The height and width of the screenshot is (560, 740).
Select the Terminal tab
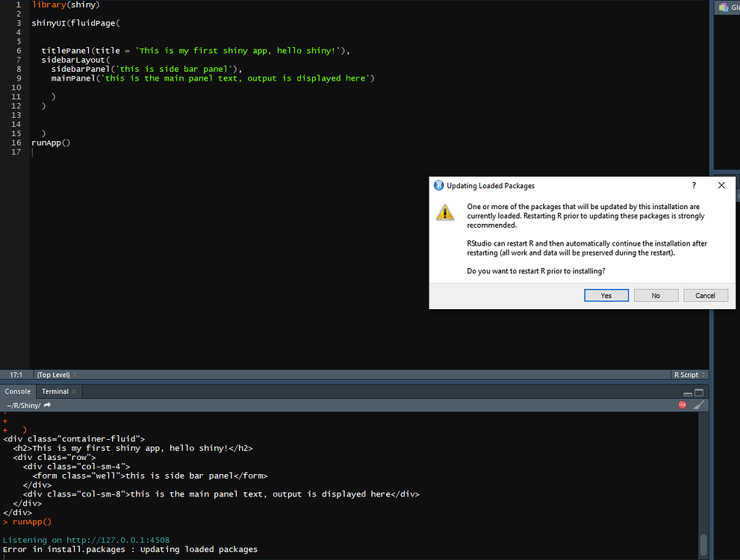point(56,391)
